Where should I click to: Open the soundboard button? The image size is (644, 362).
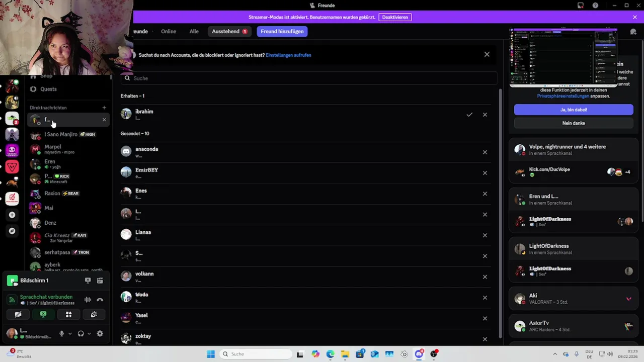[94, 314]
